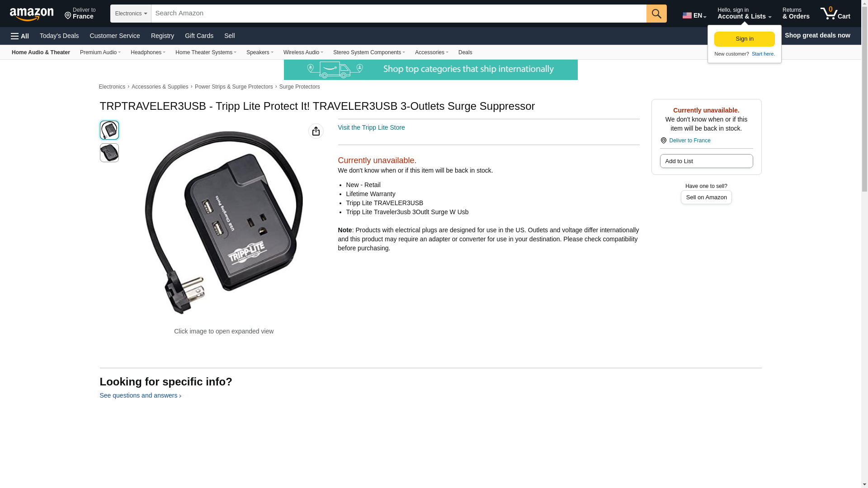The image size is (868, 488).
Task: Select the first product thumbnail
Action: coord(109,130)
